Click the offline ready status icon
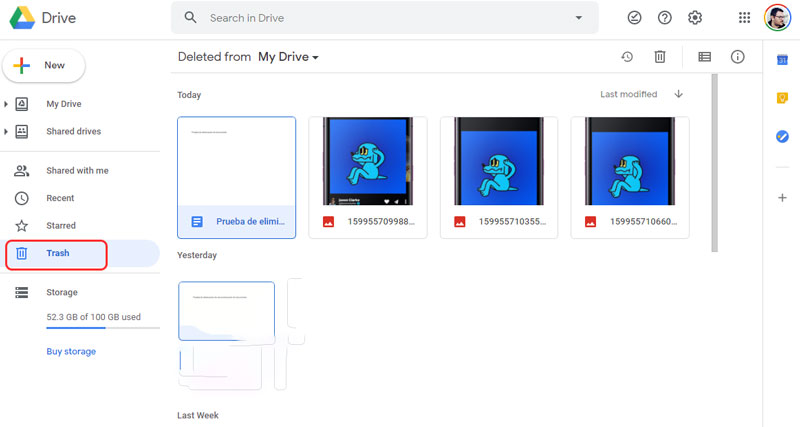The image size is (800, 427). [634, 18]
